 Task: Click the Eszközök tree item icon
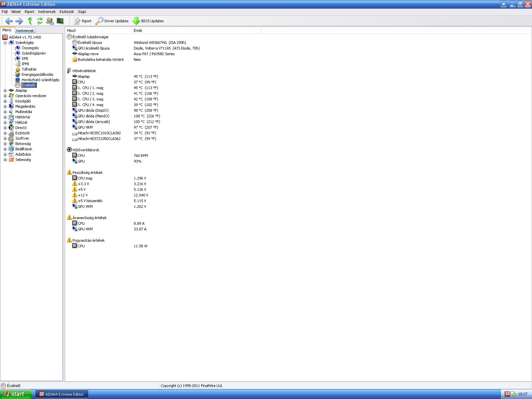coord(11,133)
